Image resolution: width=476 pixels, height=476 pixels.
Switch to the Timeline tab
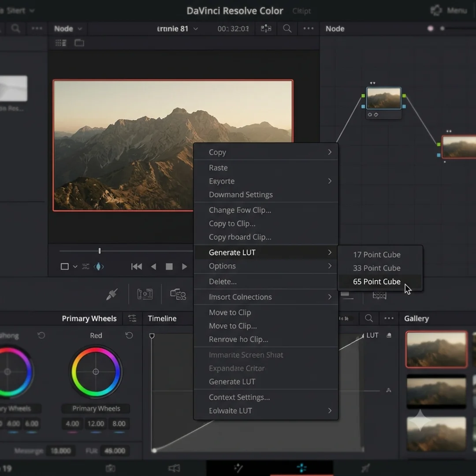coord(162,319)
